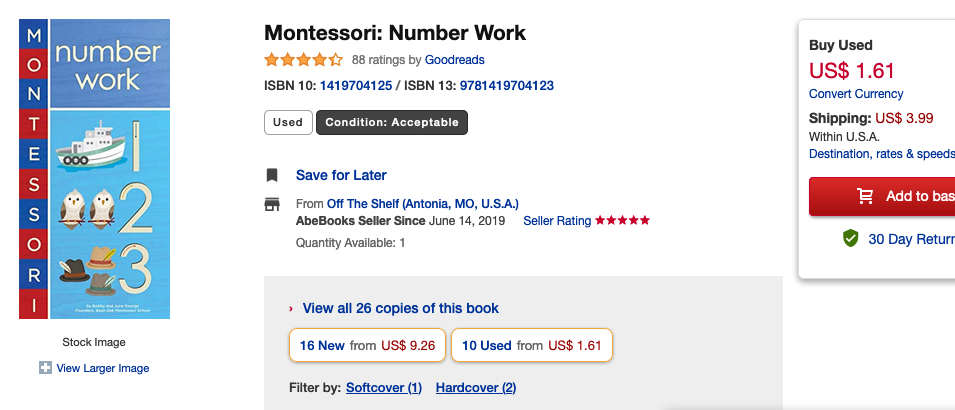Viewport: 955px width, 410px height.
Task: Click the Number Work book cover image
Action: tap(94, 169)
